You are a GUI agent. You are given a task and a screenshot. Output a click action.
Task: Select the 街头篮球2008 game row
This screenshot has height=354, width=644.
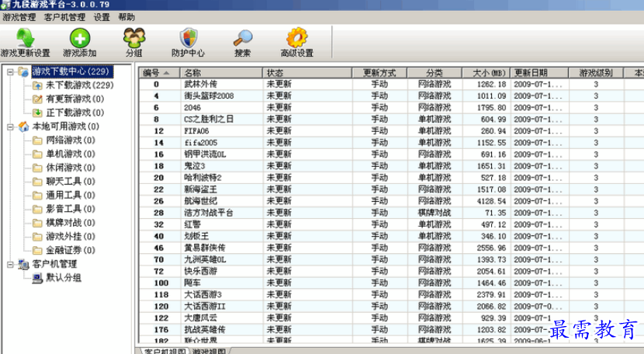click(391, 95)
